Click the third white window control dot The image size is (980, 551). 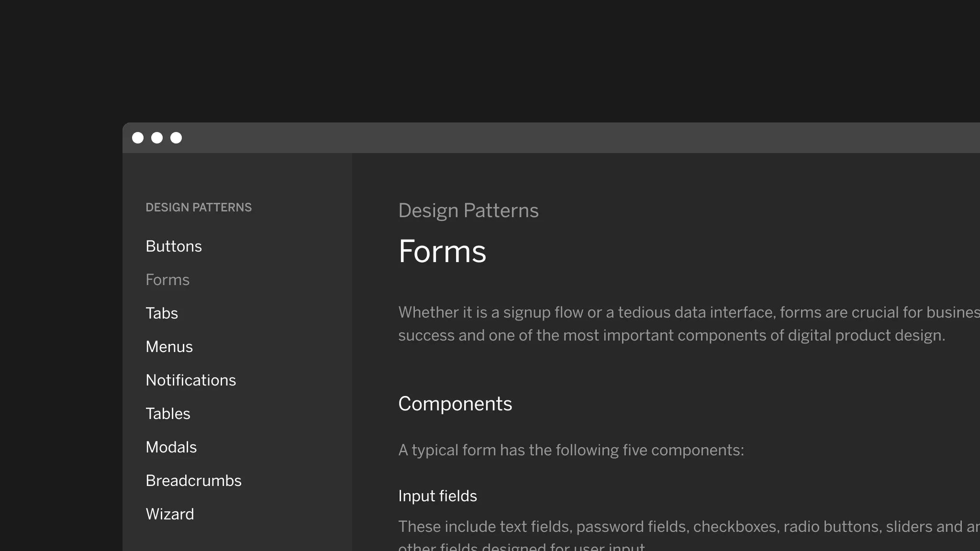[x=176, y=138]
